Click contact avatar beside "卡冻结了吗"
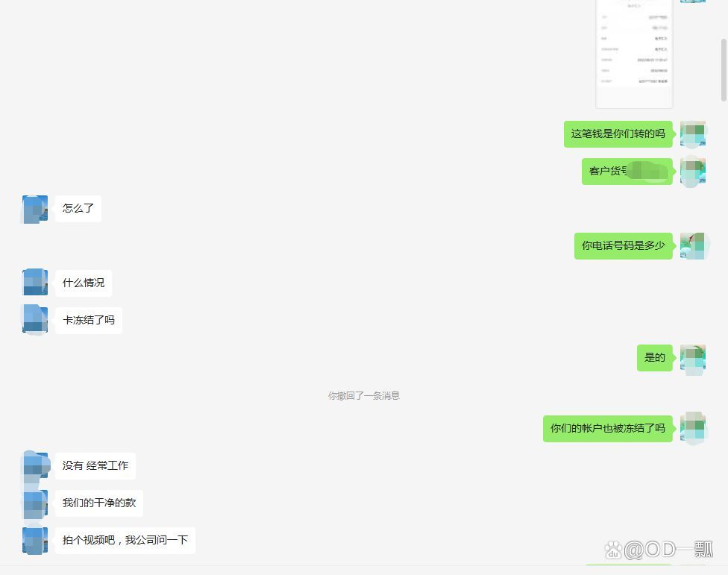This screenshot has height=575, width=728. 35,320
